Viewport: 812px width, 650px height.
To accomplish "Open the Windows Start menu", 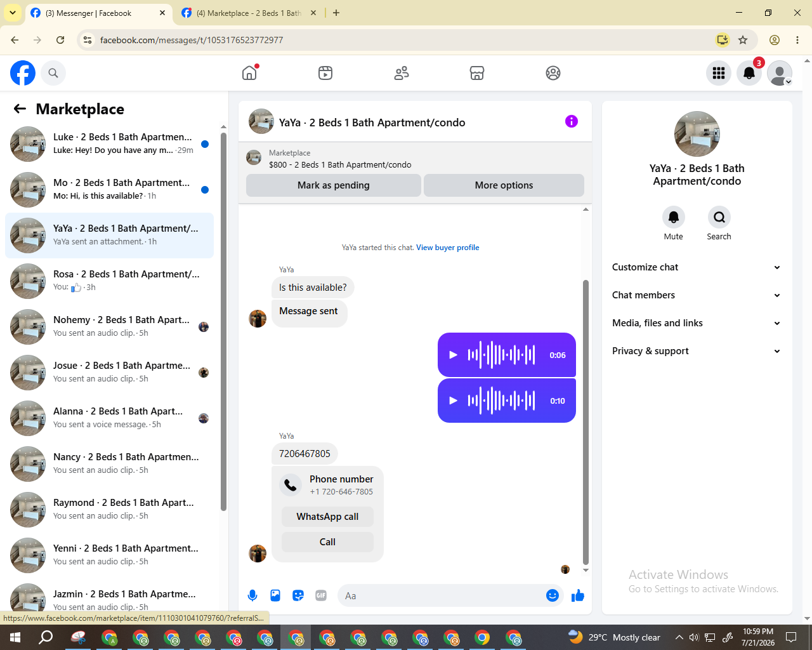I will coord(15,637).
